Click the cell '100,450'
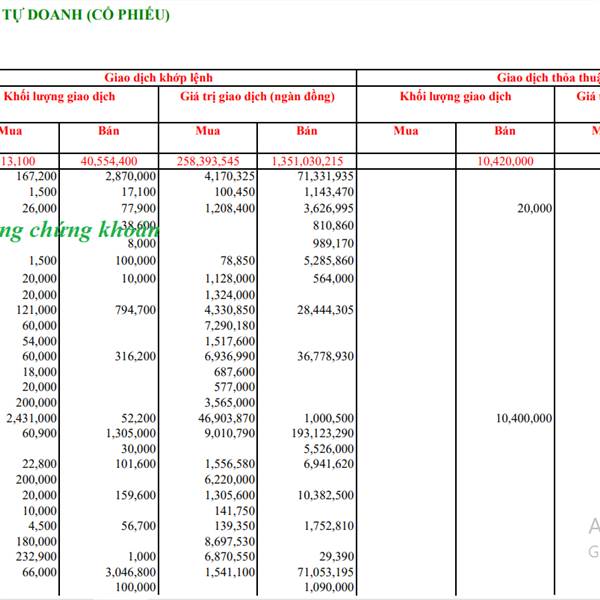Image resolution: width=600 pixels, height=600 pixels. [235, 192]
